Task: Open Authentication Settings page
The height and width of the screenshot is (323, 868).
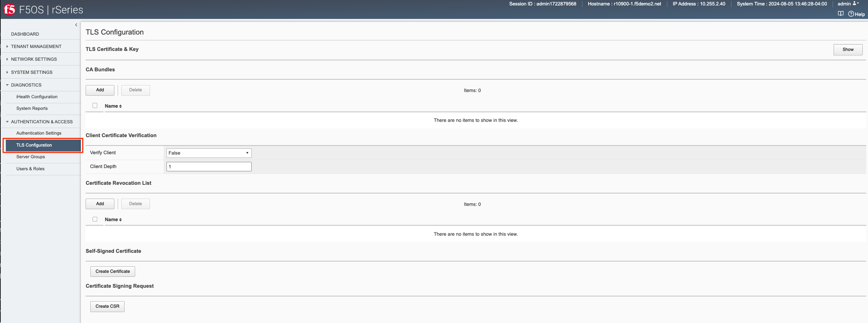Action: [39, 133]
